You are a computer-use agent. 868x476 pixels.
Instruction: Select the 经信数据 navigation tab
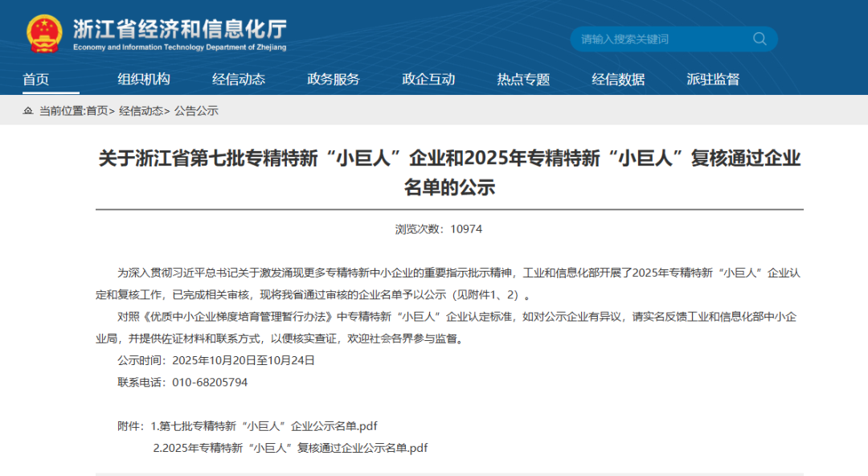tap(617, 79)
